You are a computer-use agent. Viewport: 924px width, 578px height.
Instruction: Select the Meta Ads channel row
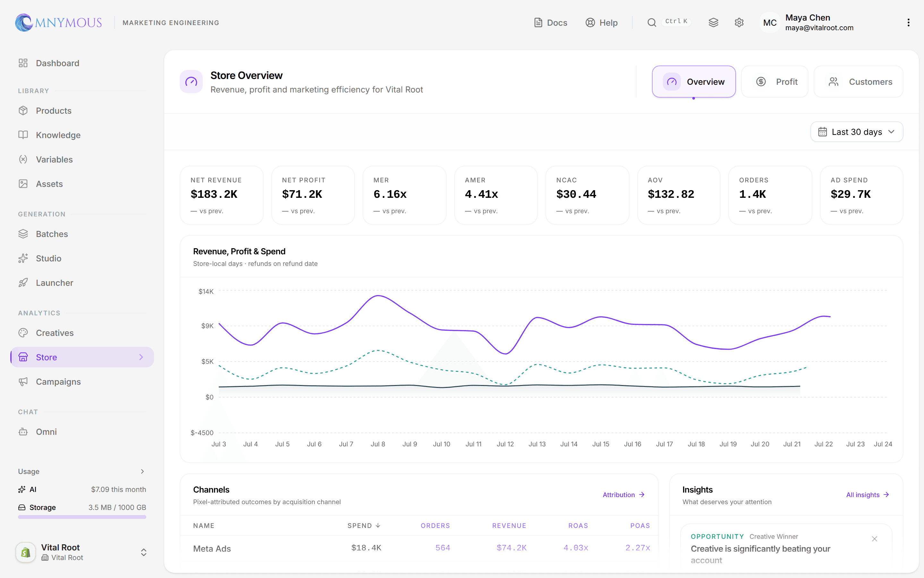419,548
